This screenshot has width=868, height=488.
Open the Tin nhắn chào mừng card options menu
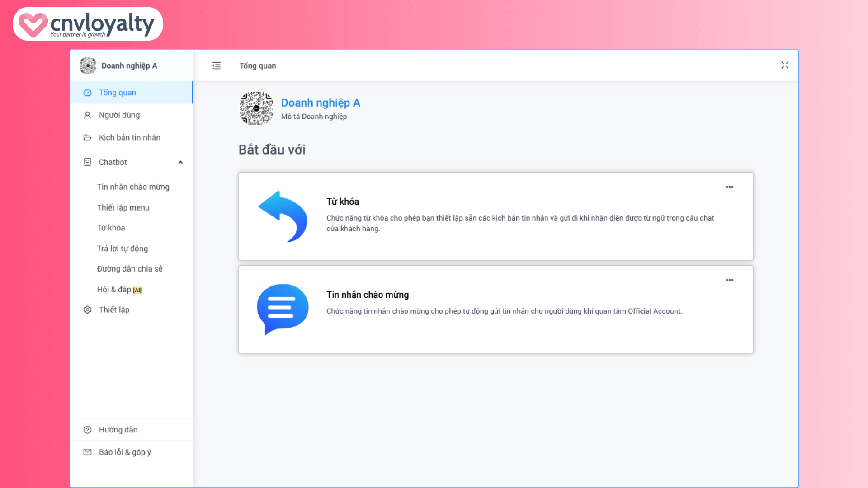pyautogui.click(x=729, y=280)
